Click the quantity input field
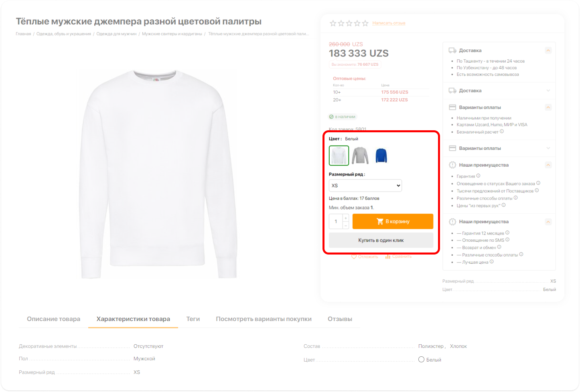 (x=336, y=221)
